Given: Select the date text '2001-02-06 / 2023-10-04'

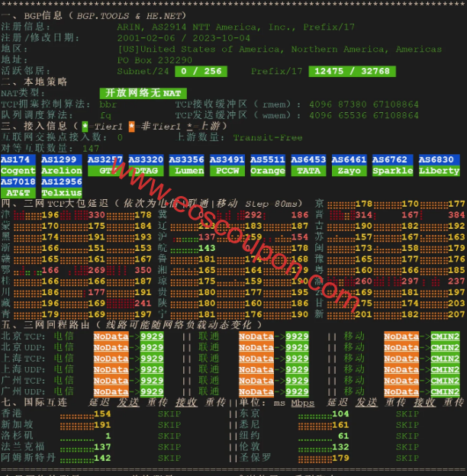Looking at the screenshot, I should pos(184,38).
